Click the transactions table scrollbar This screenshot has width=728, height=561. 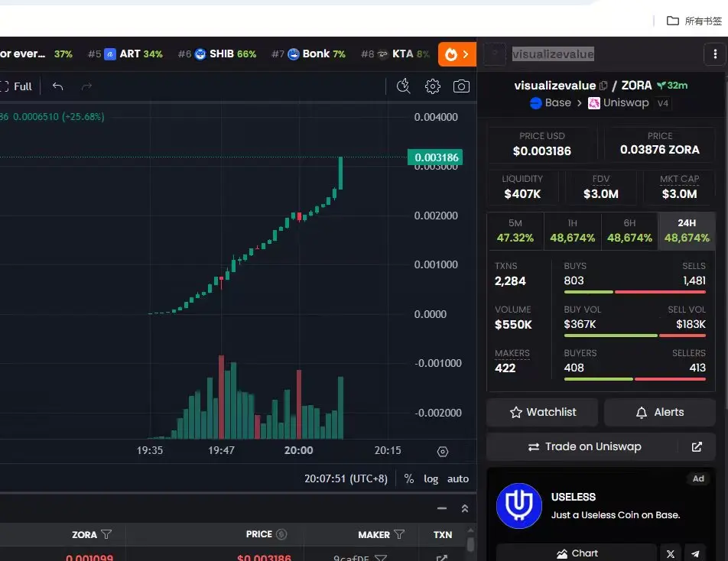(x=470, y=544)
